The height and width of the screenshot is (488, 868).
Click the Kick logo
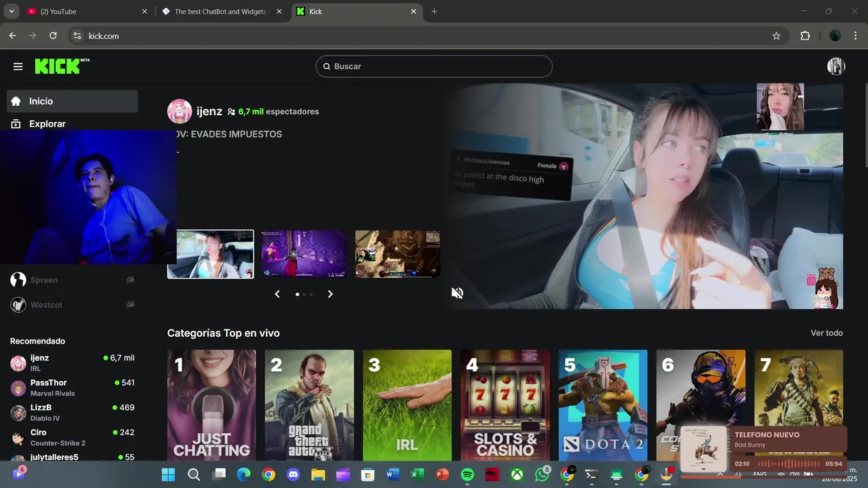pos(62,66)
